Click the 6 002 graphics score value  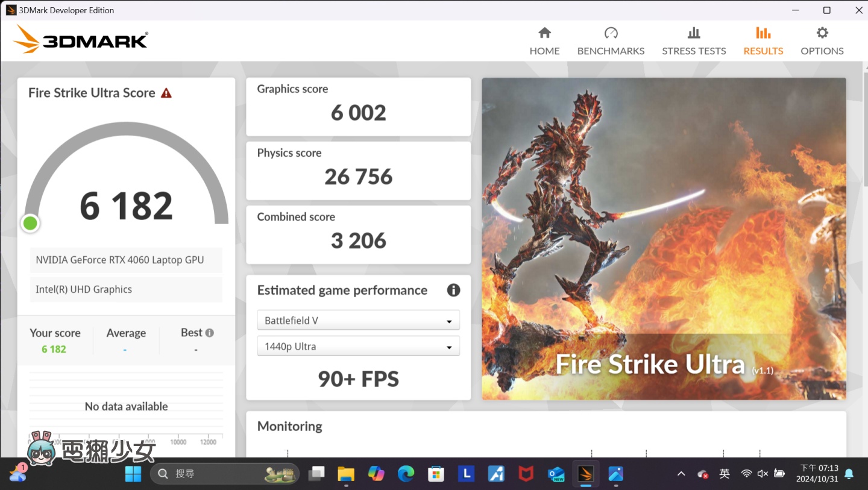click(358, 113)
